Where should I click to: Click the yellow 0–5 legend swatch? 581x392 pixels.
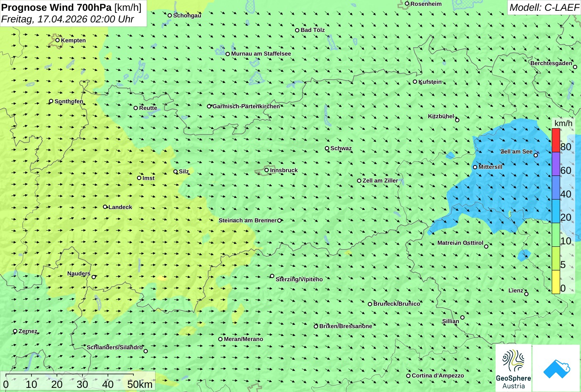click(556, 282)
